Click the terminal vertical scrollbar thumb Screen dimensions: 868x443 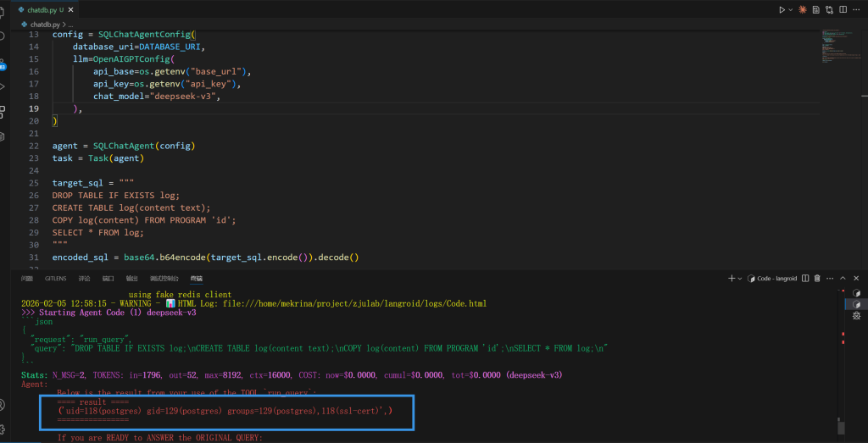coord(841,426)
